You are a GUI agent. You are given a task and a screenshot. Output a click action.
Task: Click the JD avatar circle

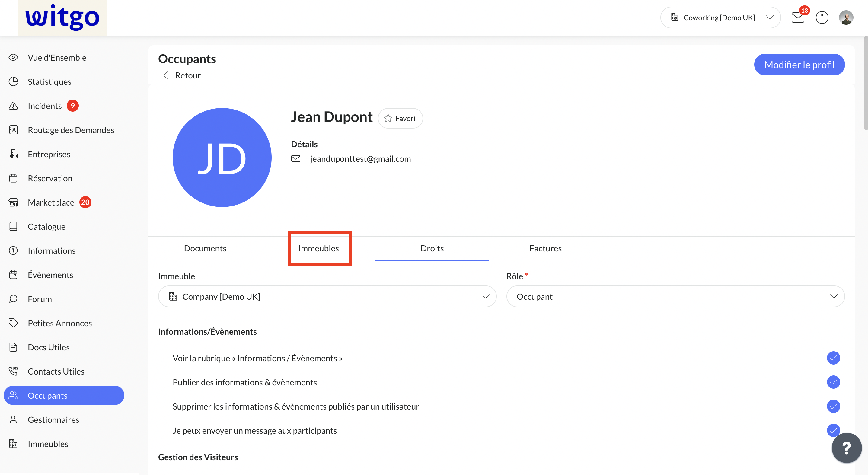pos(222,157)
